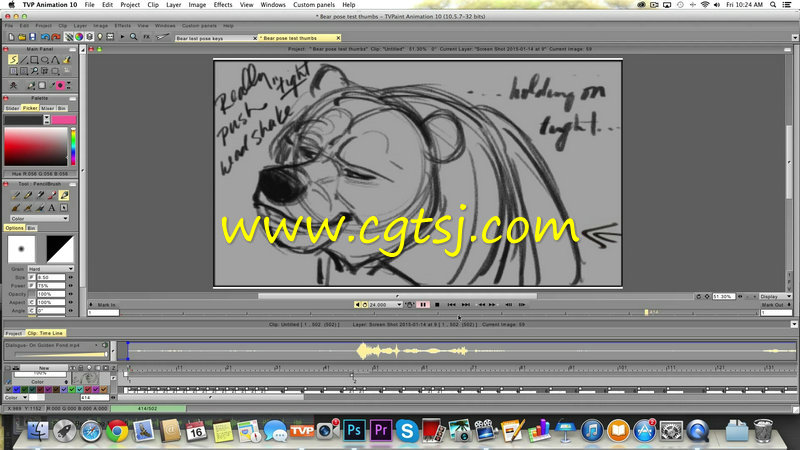Select the freehand stroke drawing tool
The height and width of the screenshot is (450, 800).
coord(13,60)
